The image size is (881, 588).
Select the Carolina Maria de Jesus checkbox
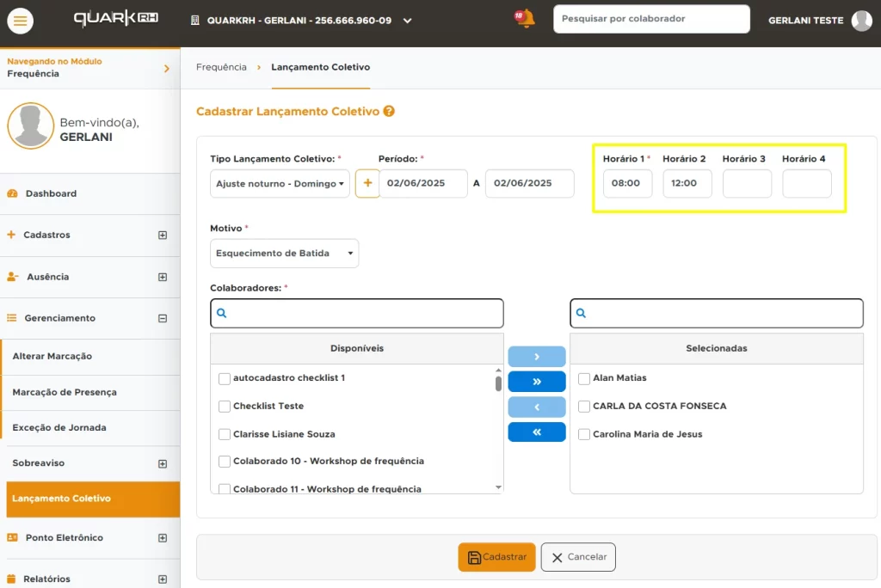tap(584, 434)
